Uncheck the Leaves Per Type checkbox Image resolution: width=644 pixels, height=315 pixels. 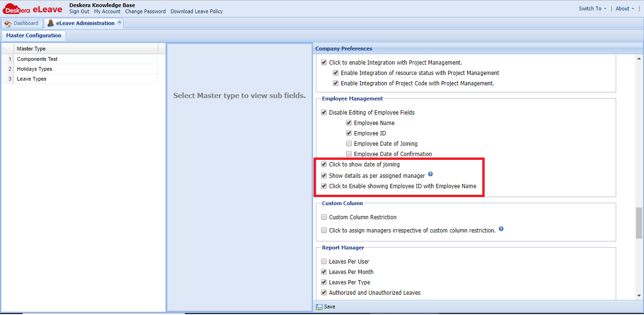point(324,282)
